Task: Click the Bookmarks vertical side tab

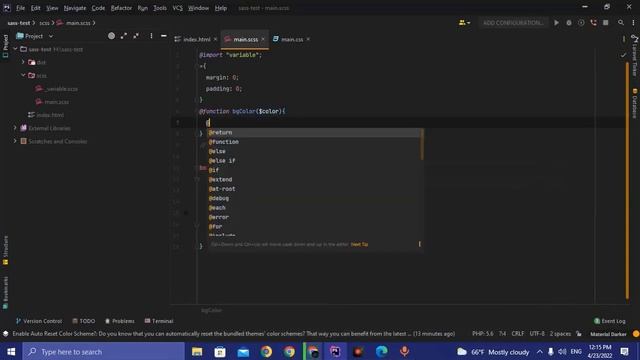Action: [x=5, y=293]
